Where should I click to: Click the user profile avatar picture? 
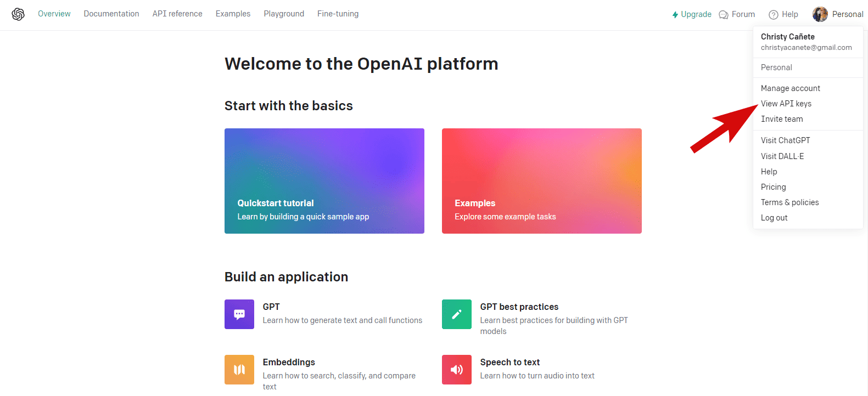coord(820,14)
